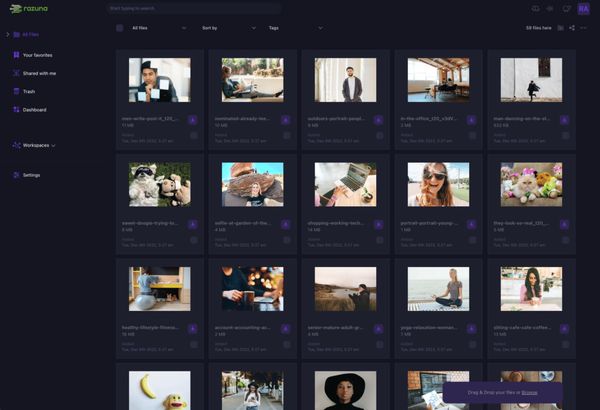The image size is (600, 410).
Task: Open the All files filter dropdown
Action: point(159,28)
